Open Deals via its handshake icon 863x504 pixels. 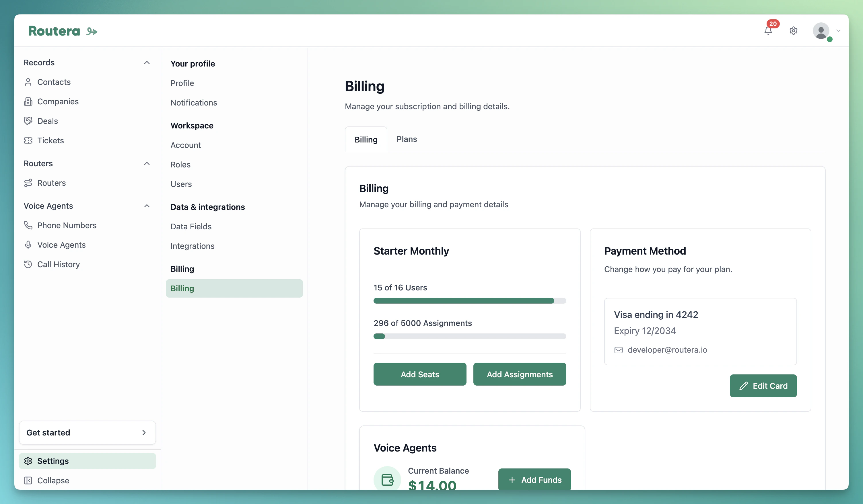[x=28, y=121]
